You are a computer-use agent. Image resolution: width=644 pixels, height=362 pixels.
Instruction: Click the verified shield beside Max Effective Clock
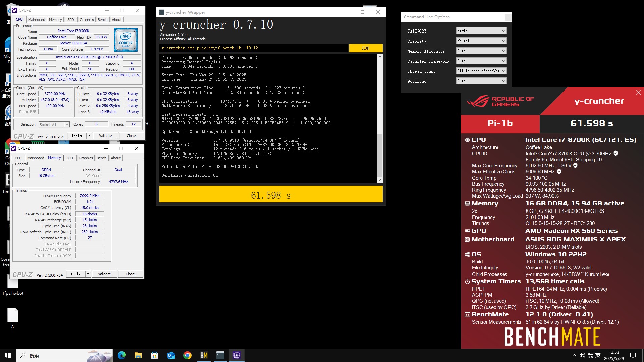point(559,171)
